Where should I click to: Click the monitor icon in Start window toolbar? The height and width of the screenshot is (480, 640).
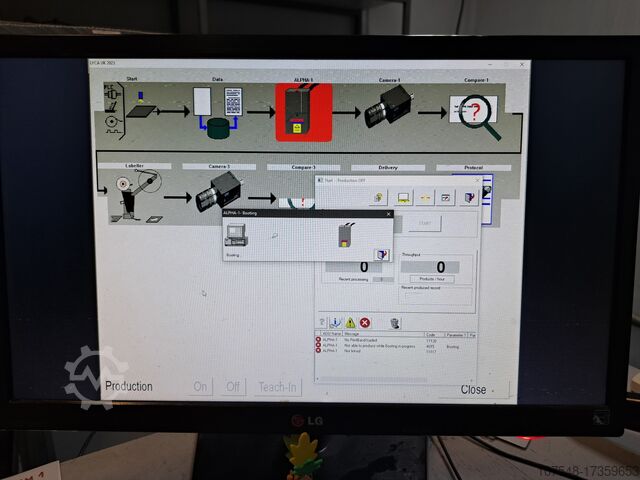pyautogui.click(x=403, y=197)
